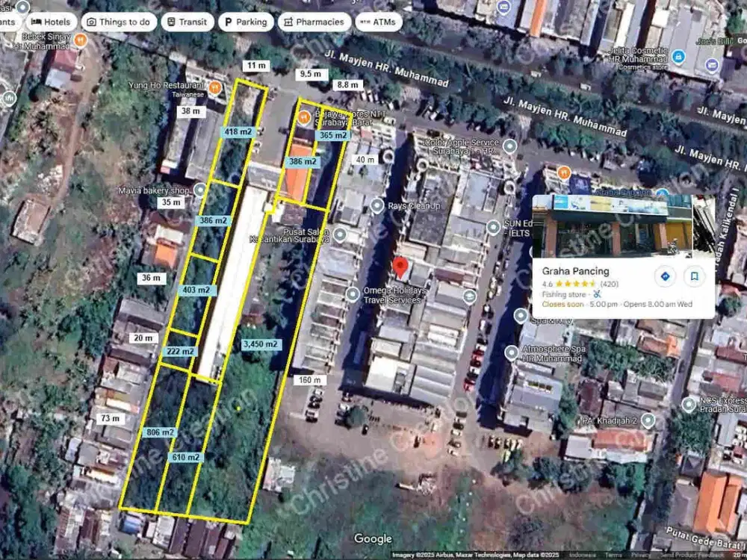Select the partially visible Restaurants chip

click(7, 22)
